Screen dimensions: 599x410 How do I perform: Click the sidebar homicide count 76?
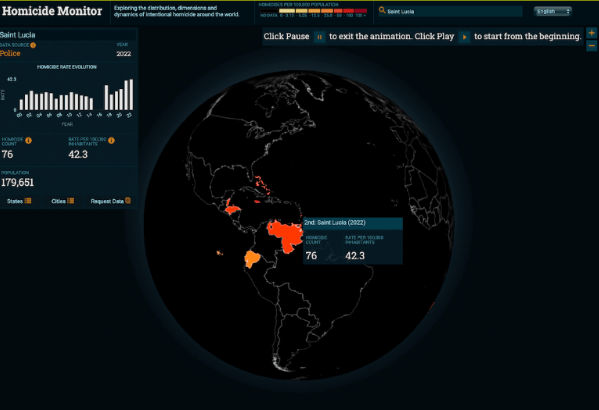click(x=7, y=154)
